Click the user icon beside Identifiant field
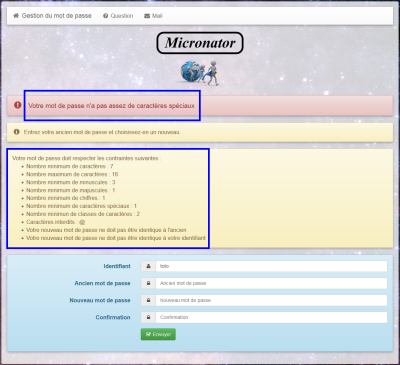This screenshot has width=400, height=365. (148, 266)
